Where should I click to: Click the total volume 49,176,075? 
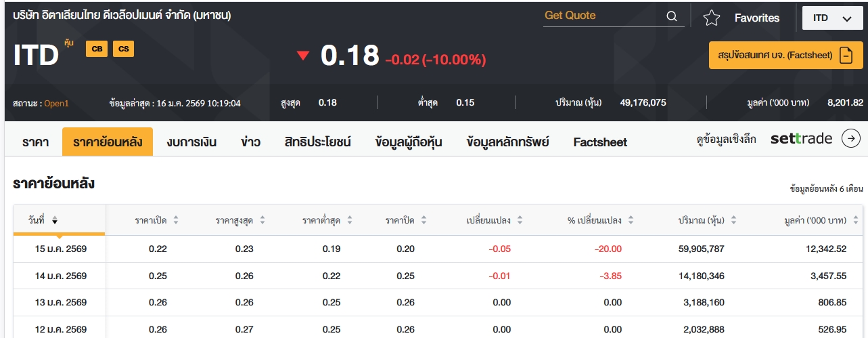(x=643, y=103)
